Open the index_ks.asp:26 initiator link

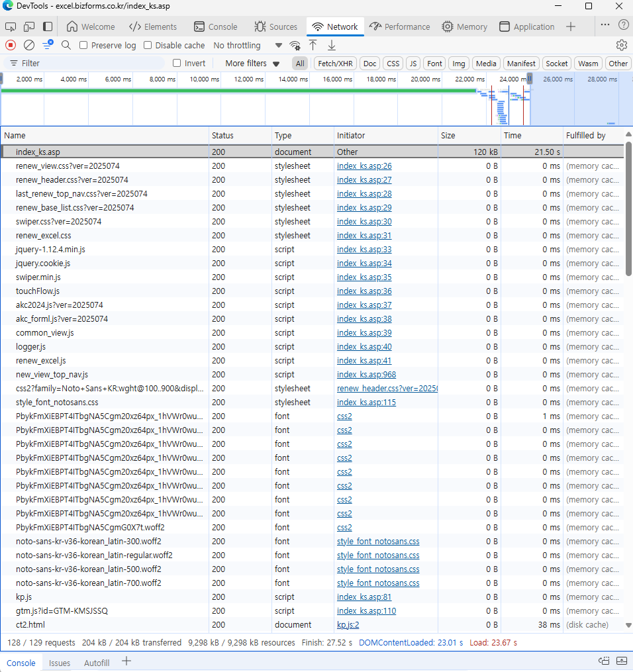tap(364, 166)
